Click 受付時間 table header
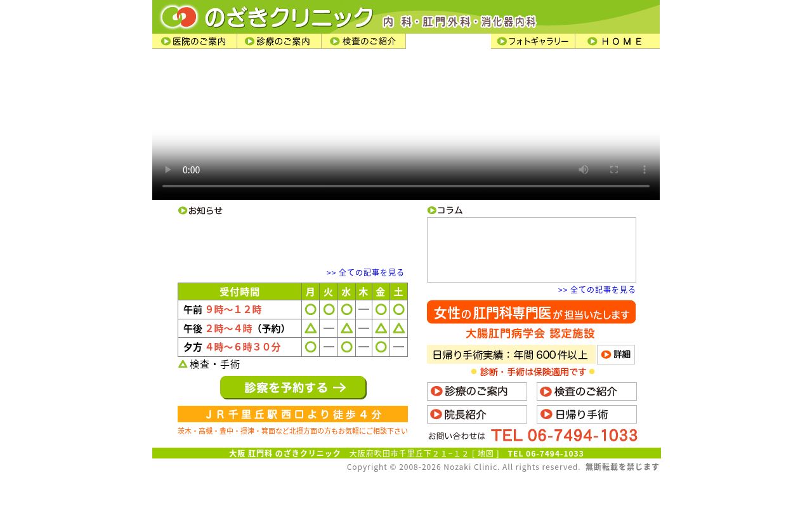This screenshot has width=812, height=508. tap(240, 291)
